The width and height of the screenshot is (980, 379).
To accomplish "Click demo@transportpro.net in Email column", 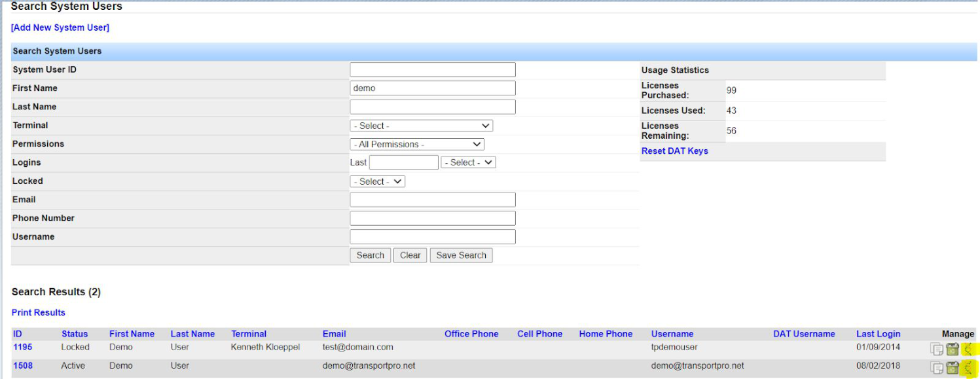I will pyautogui.click(x=369, y=365).
